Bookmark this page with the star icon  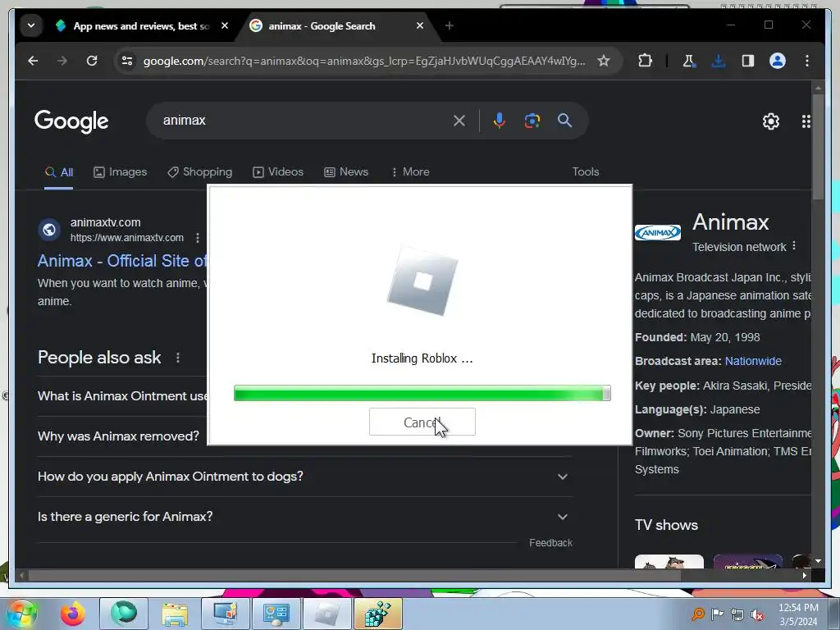pos(604,61)
